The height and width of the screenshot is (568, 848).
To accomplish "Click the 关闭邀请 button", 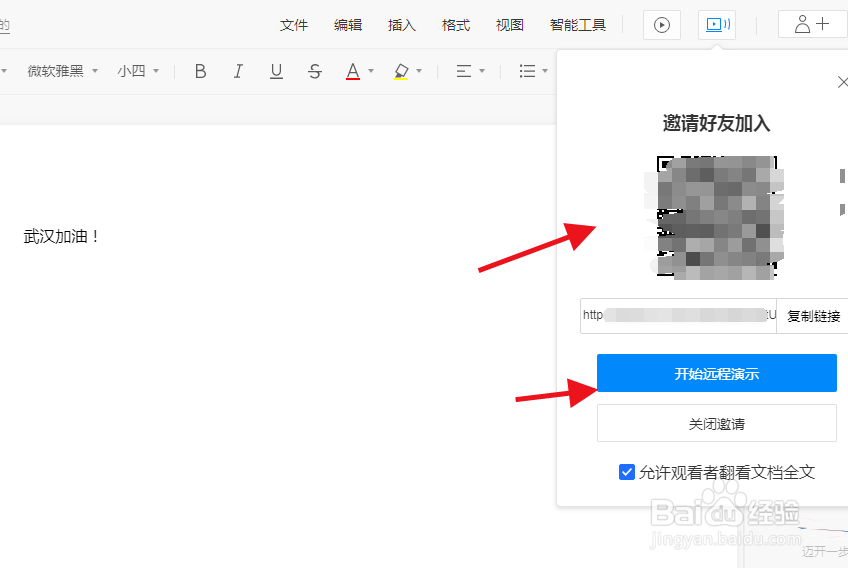I will point(717,424).
